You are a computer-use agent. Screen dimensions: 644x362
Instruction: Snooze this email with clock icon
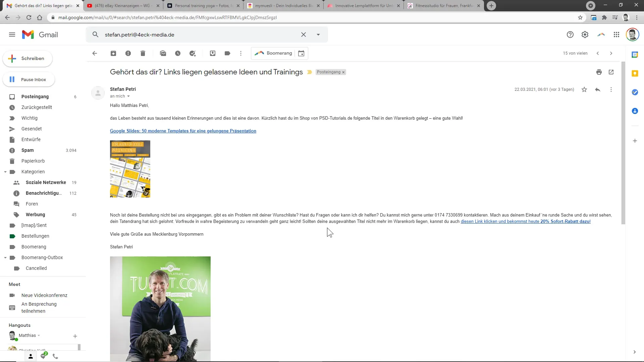tap(178, 53)
